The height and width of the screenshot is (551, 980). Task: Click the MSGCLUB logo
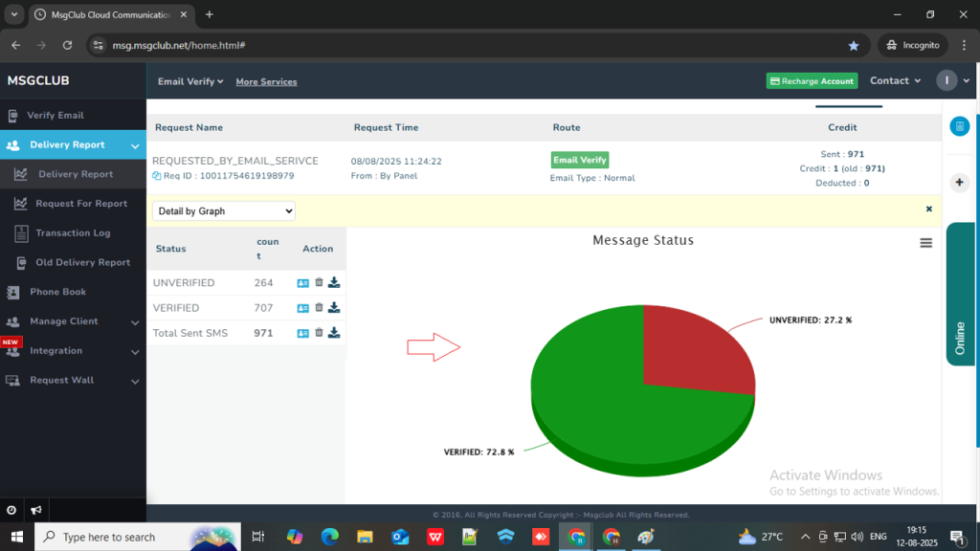click(x=38, y=80)
